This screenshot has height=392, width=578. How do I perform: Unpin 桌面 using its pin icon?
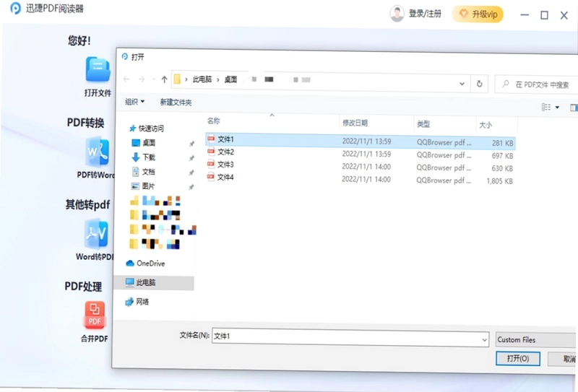[x=191, y=144]
